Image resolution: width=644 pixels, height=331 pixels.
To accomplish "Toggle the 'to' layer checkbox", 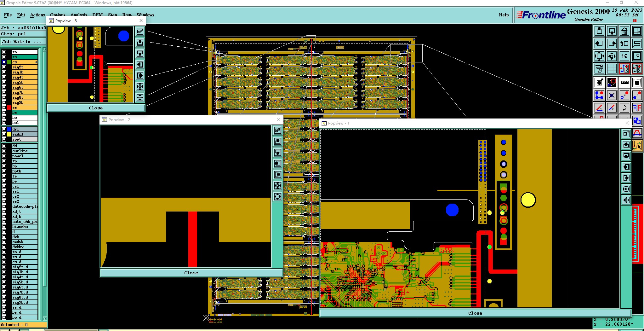I will tap(4, 52).
